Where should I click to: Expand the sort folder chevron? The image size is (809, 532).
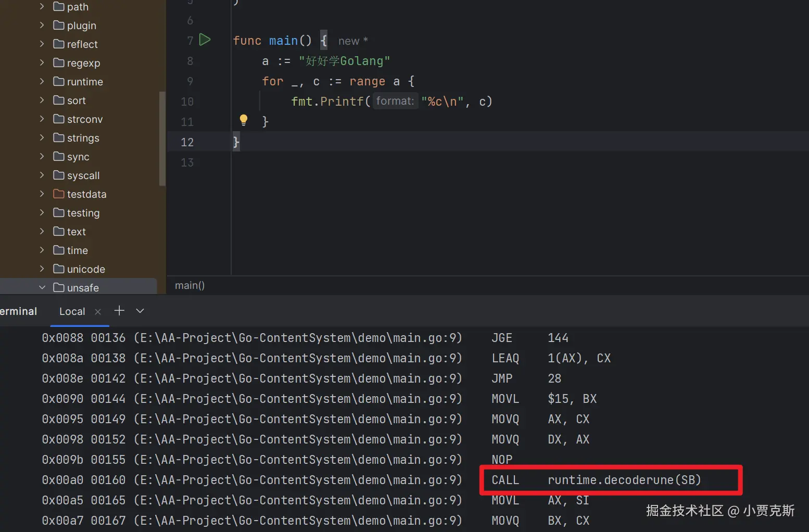coord(42,100)
